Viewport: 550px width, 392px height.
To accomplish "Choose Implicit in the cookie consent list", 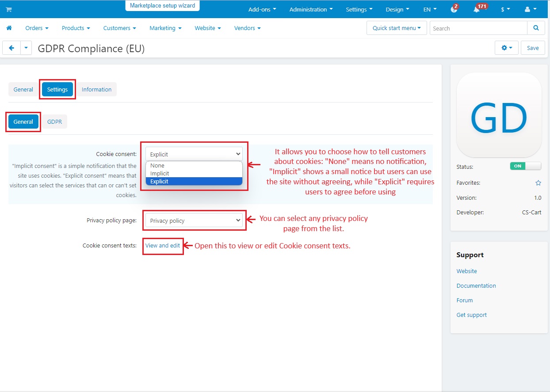I will pyautogui.click(x=194, y=173).
